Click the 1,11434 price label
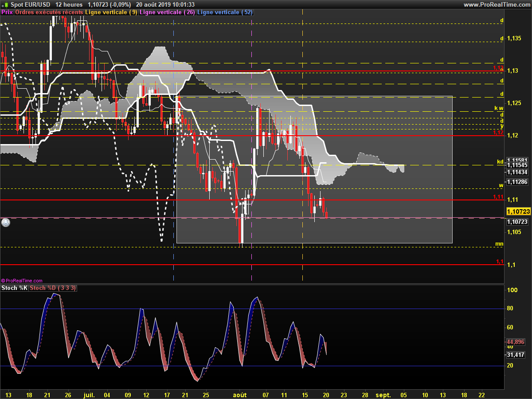Image resolution: width=532 pixels, height=399 pixels. 517,172
